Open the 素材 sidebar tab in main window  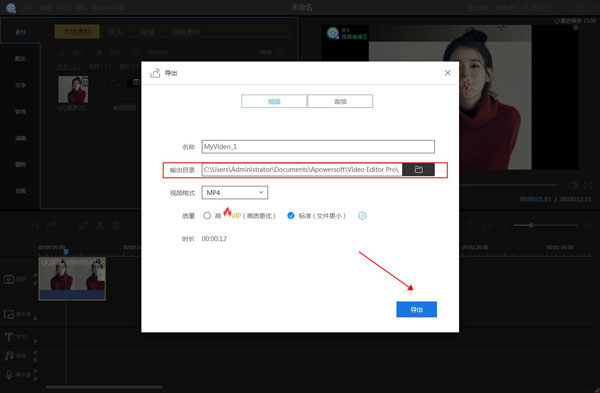pos(20,32)
